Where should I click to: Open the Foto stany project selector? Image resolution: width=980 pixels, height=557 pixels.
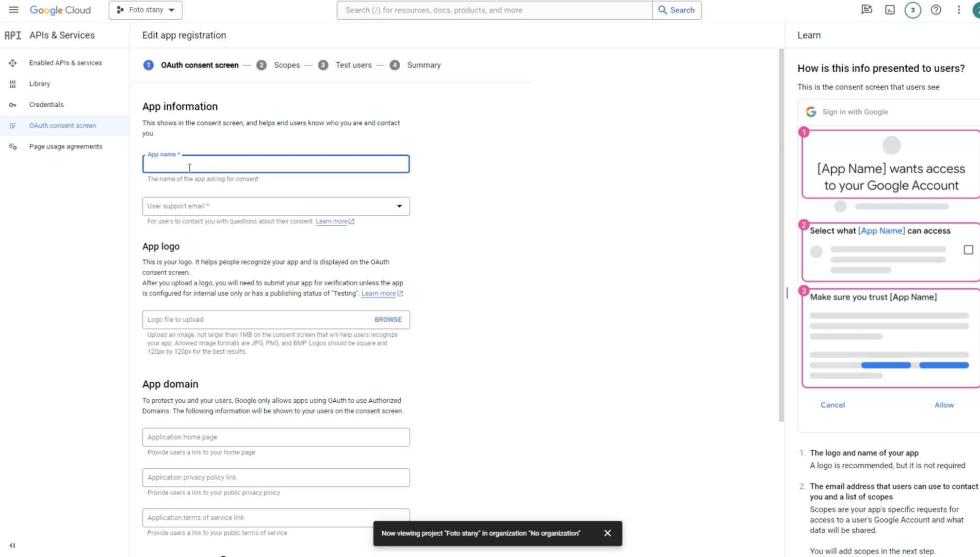click(x=145, y=10)
